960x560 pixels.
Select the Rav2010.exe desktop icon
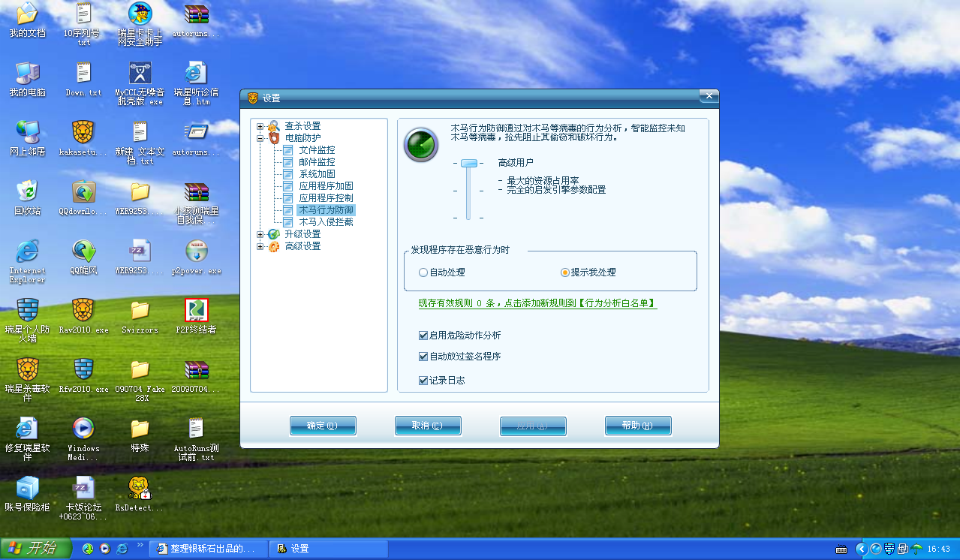[83, 316]
